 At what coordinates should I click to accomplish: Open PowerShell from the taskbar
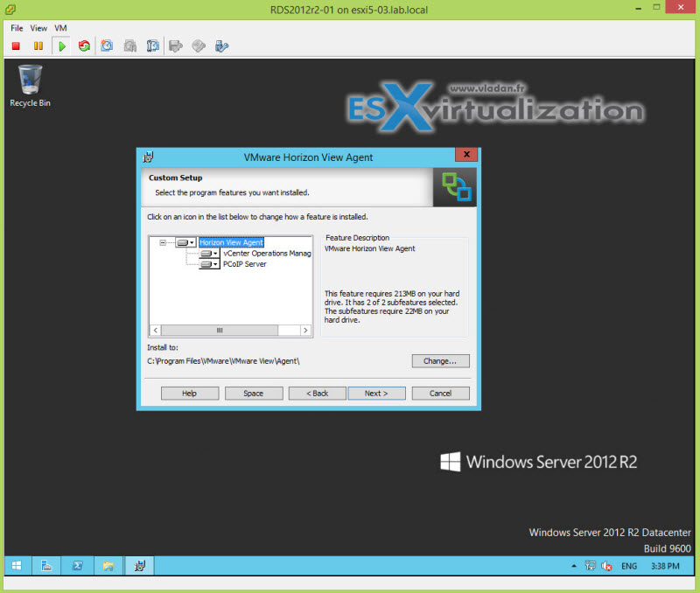pyautogui.click(x=77, y=566)
